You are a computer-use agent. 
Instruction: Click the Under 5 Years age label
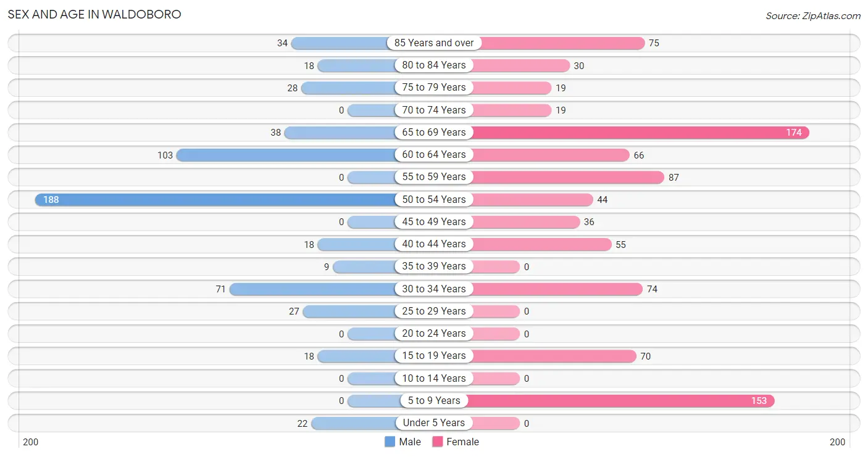(434, 423)
